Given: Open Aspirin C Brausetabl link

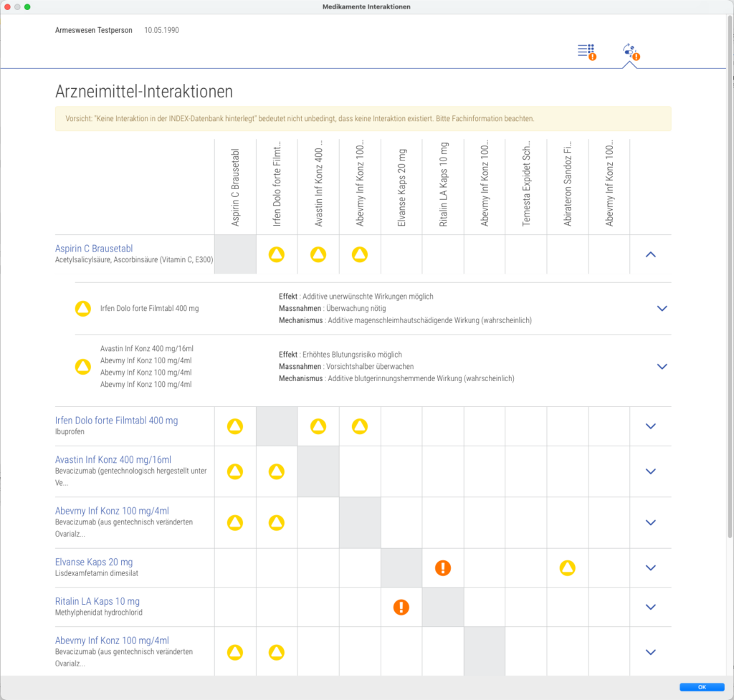Looking at the screenshot, I should click(94, 249).
